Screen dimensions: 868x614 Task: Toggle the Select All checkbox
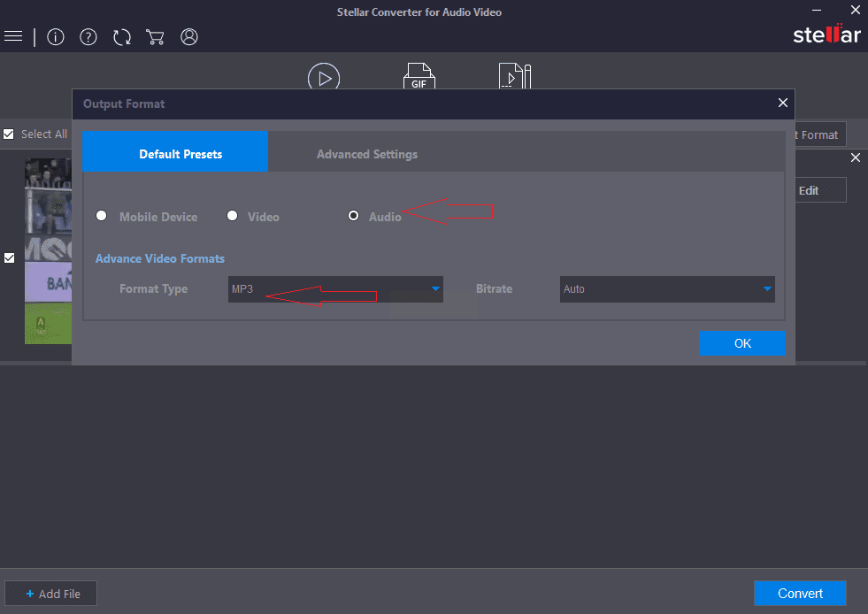click(x=9, y=134)
